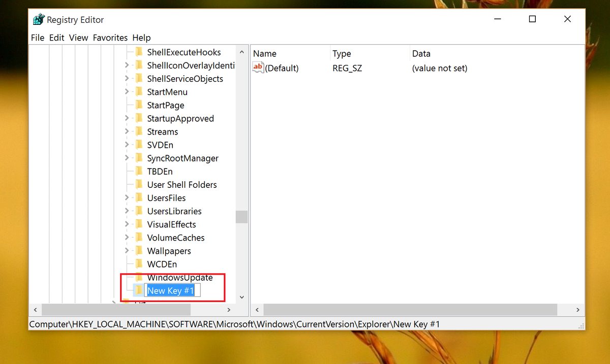Expand the UsersFiles key
This screenshot has height=364, width=610.
coord(127,197)
